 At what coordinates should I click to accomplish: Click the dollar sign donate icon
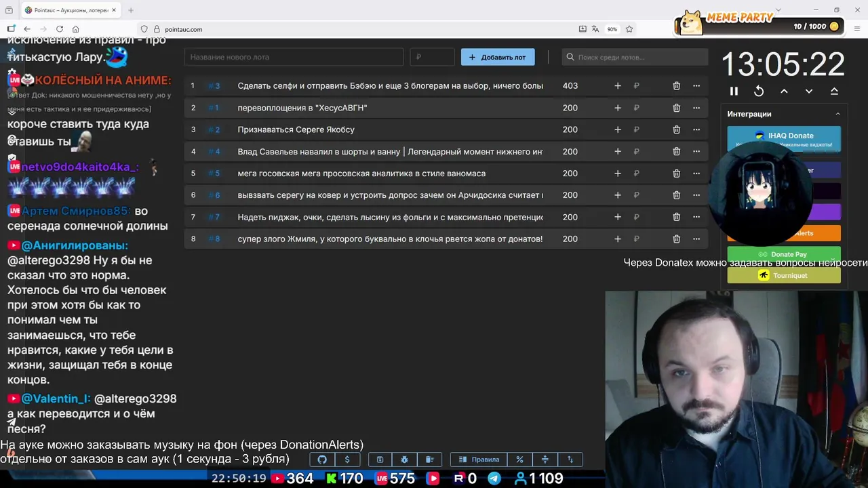point(347,460)
